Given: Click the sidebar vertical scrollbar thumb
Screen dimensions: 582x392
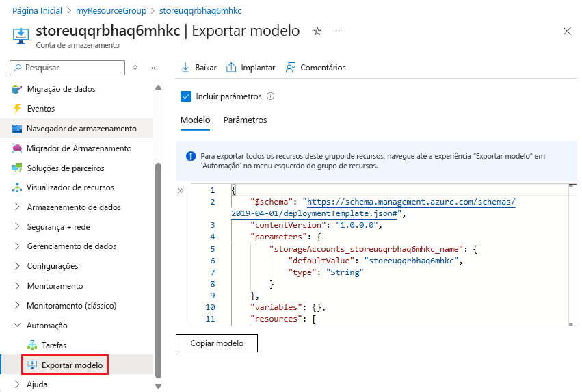Looking at the screenshot, I should click(x=159, y=270).
